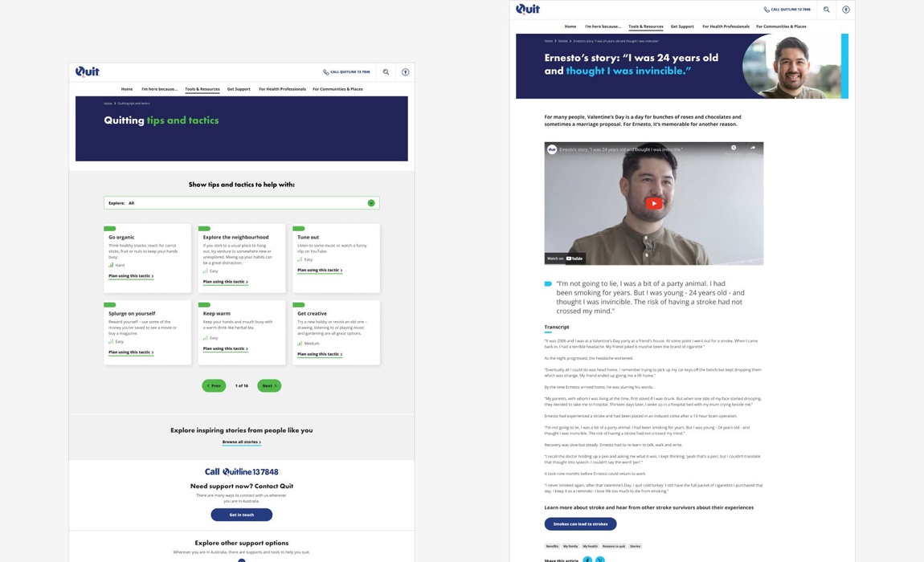Screen dimensions: 924x562
Task: Click the search icon in Ernesto's story header
Action: pyautogui.click(x=826, y=10)
